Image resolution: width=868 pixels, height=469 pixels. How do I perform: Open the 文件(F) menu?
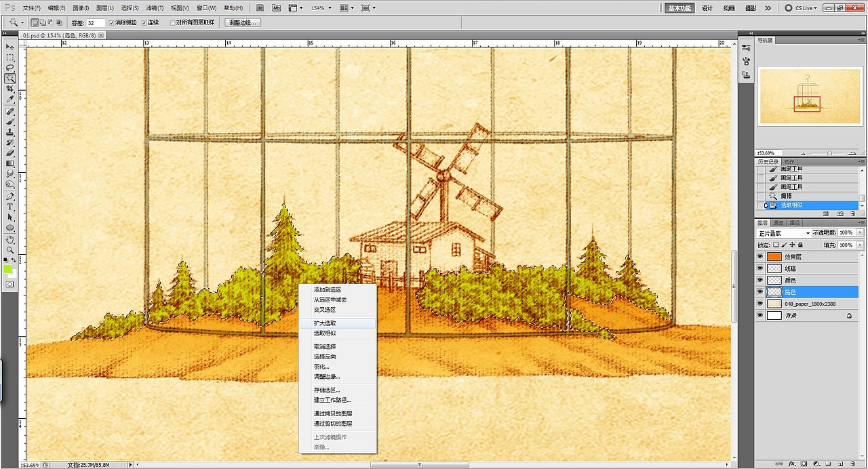point(31,8)
